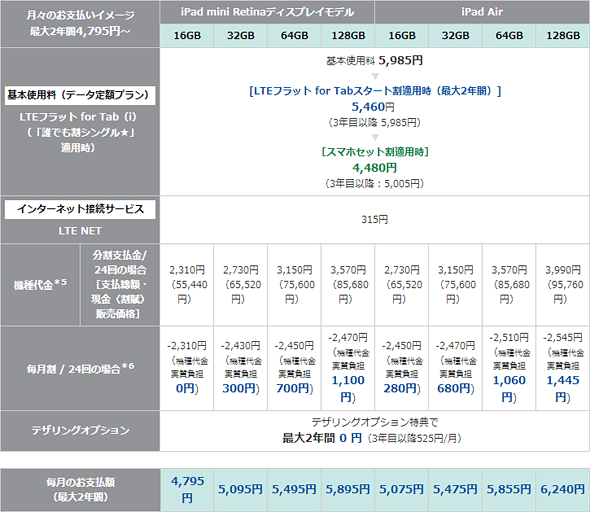The height and width of the screenshot is (512, 590).
Task: Click the 4,795円 monthly total cell
Action: tap(187, 489)
